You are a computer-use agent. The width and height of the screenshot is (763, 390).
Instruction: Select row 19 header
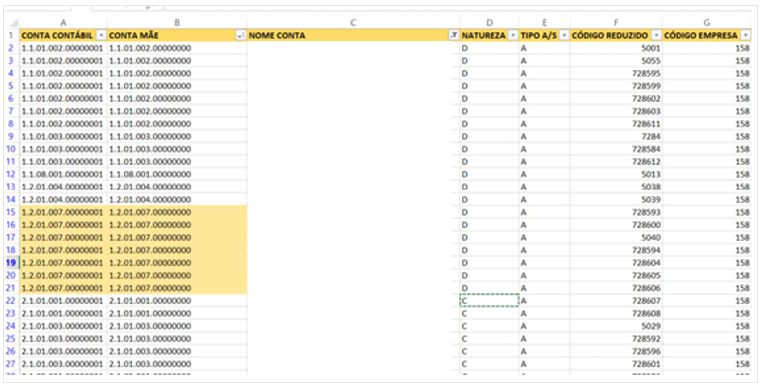click(11, 263)
